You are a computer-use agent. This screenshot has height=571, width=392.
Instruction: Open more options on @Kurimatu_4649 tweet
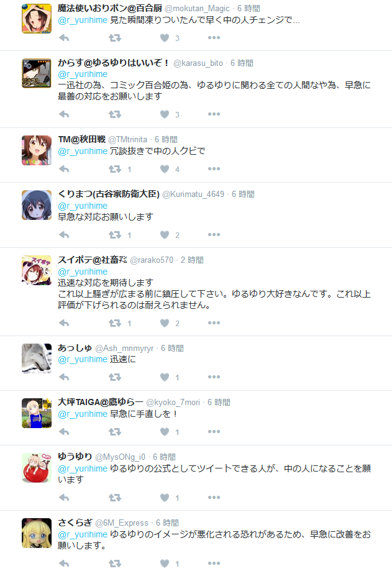pyautogui.click(x=214, y=234)
